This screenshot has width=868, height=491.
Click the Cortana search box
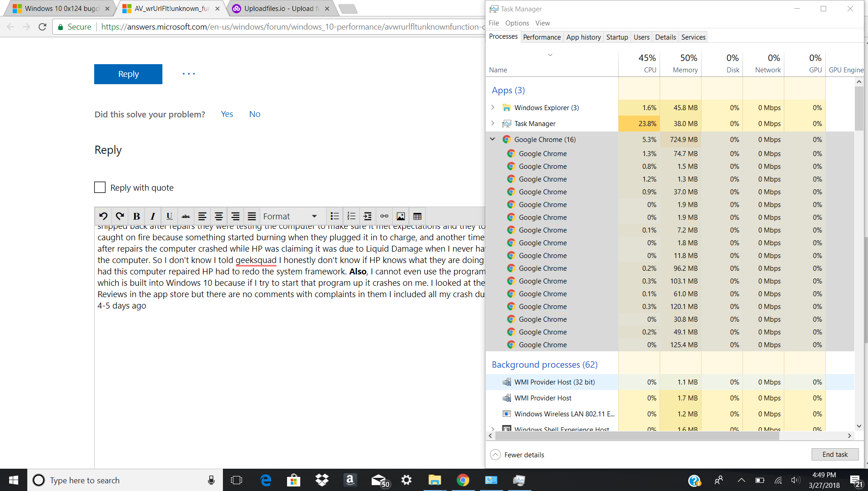(x=125, y=480)
